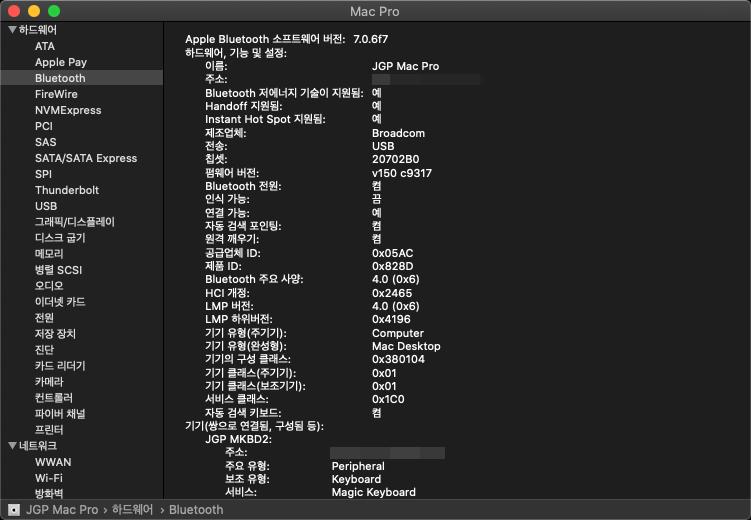The image size is (751, 520).
Task: Open the FireWire hardware entry
Action: click(56, 94)
